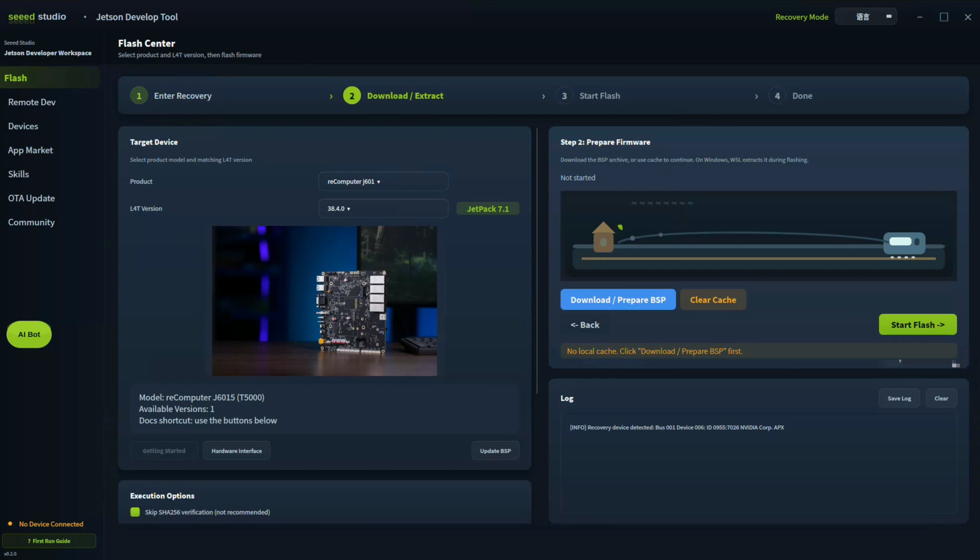
Task: Close the Jetson Develop Tool window
Action: pos(968,17)
